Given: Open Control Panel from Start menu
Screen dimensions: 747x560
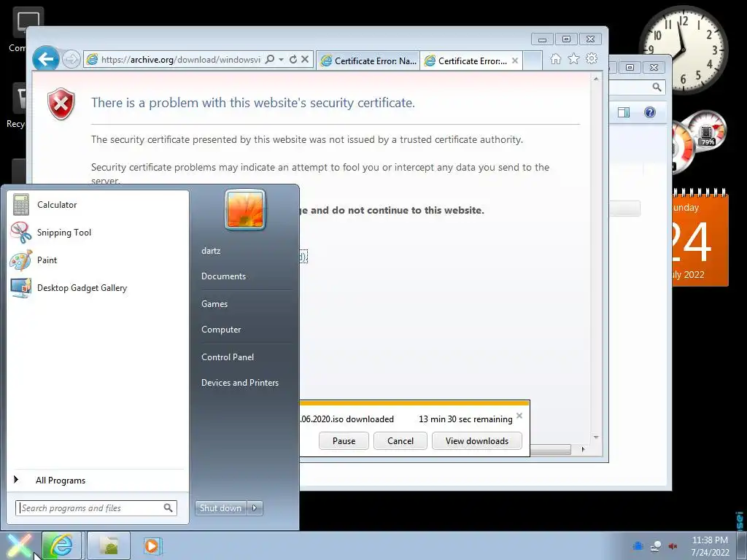Looking at the screenshot, I should click(228, 357).
